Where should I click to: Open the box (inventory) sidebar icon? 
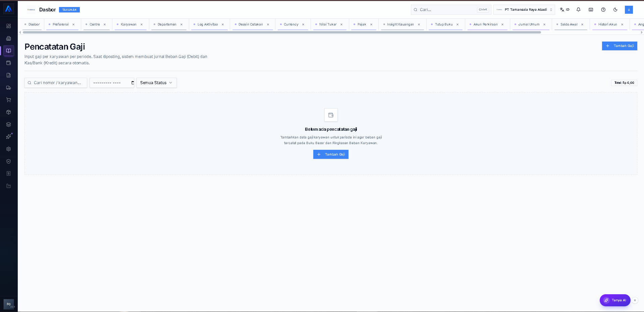click(x=9, y=112)
